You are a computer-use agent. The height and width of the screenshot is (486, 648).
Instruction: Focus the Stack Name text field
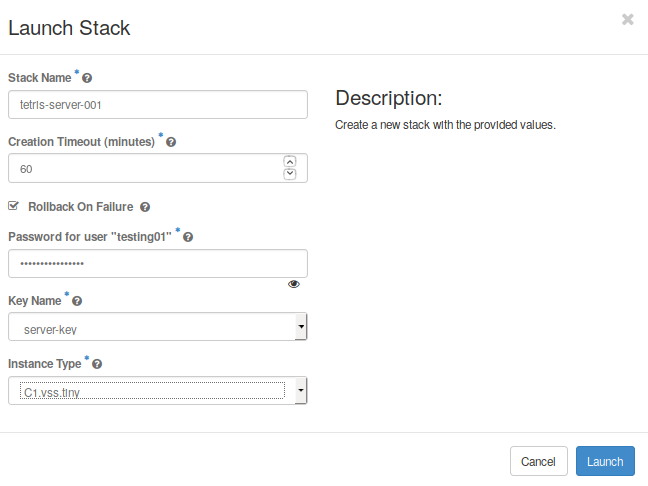pos(157,105)
